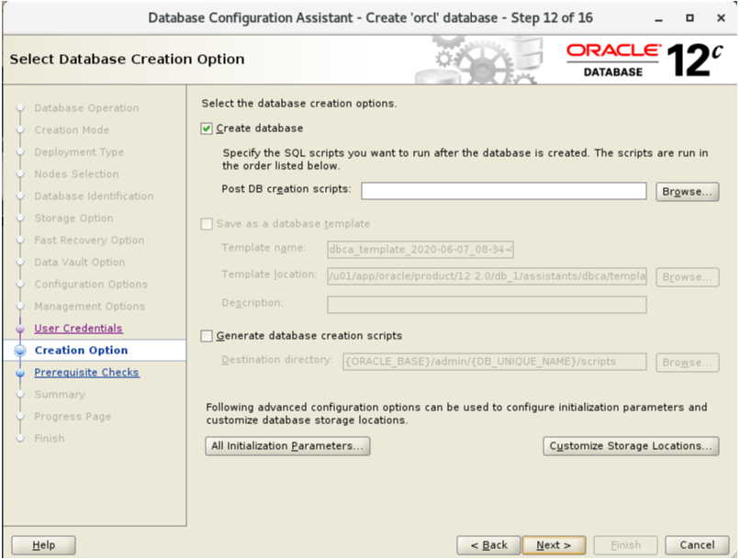This screenshot has width=740, height=560.
Task: Select the Creation Option step
Action: (x=81, y=350)
